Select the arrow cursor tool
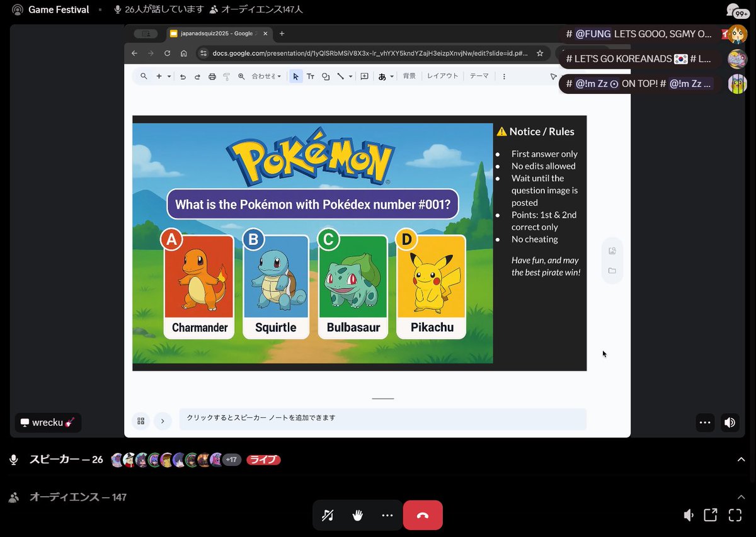The image size is (756, 537). (x=295, y=76)
